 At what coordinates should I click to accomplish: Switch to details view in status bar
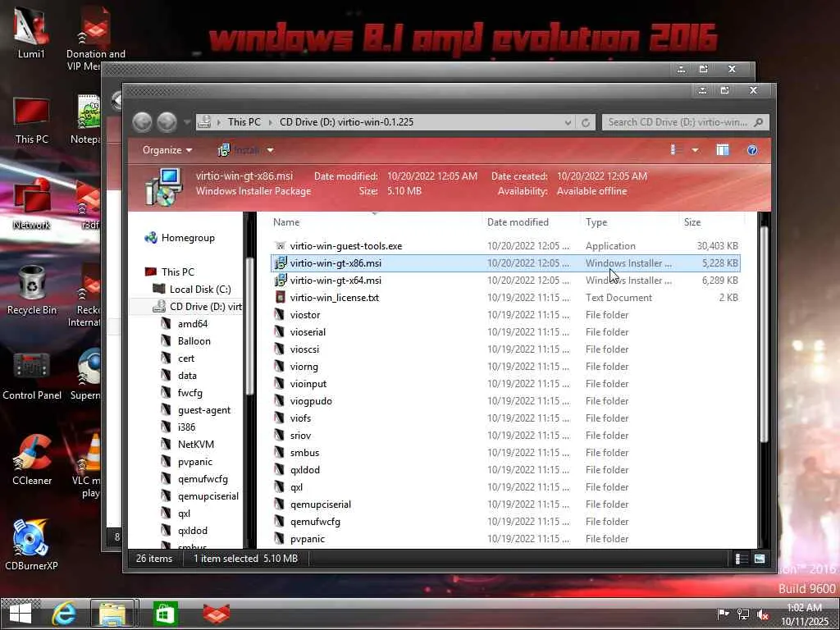(742, 559)
